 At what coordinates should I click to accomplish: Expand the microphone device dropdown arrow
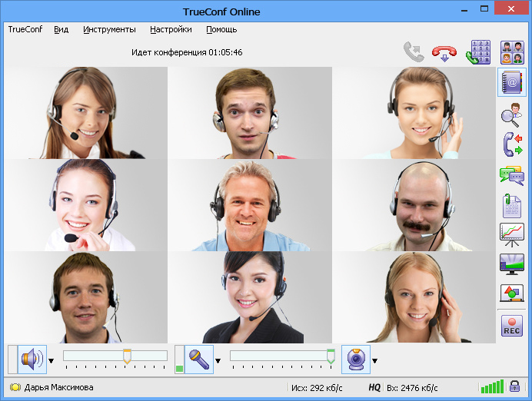click(x=218, y=360)
